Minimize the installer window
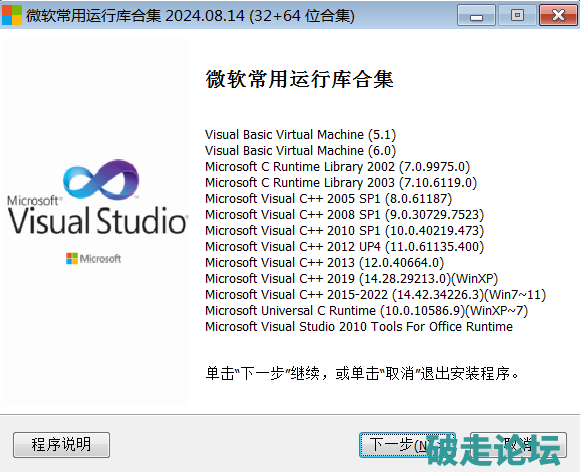The height and width of the screenshot is (472, 580). pyautogui.click(x=476, y=15)
